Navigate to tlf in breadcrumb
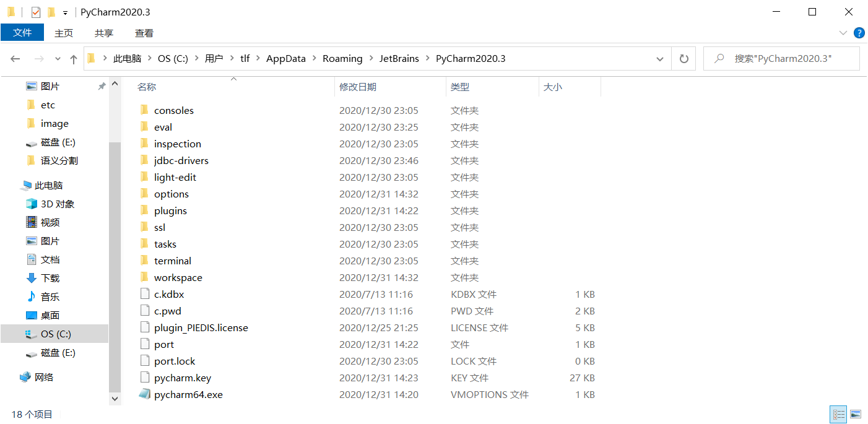 pyautogui.click(x=245, y=59)
